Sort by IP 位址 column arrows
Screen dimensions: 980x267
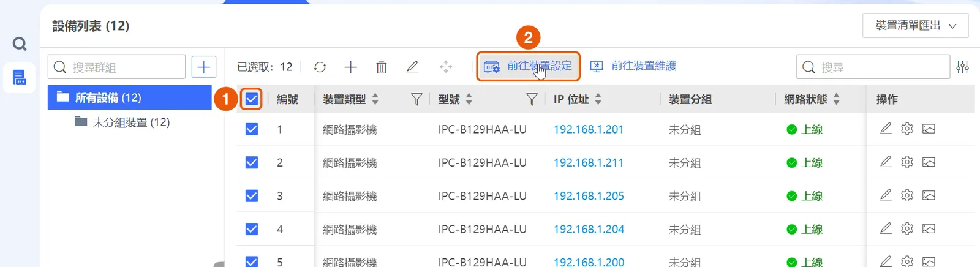tap(598, 99)
